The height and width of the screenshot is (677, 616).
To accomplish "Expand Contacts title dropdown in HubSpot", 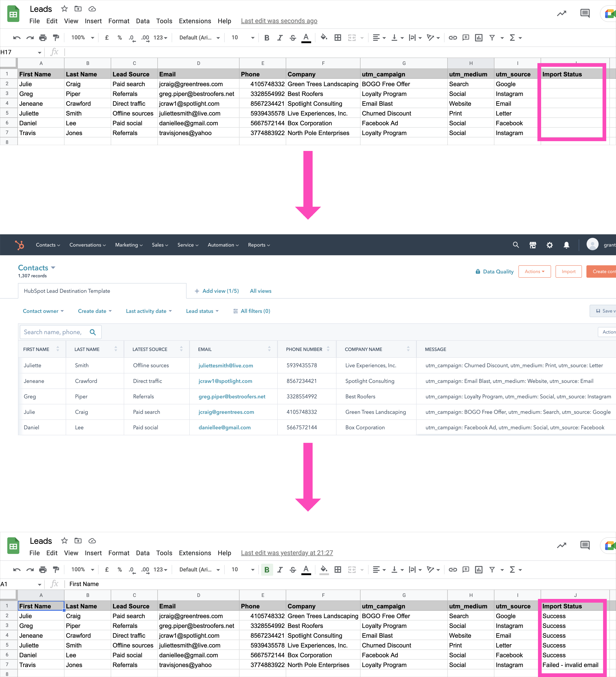I will pos(53,268).
